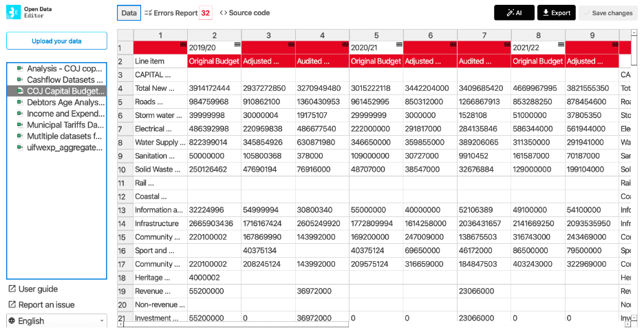Click the Export button
This screenshot has height=328, width=644.
click(556, 12)
